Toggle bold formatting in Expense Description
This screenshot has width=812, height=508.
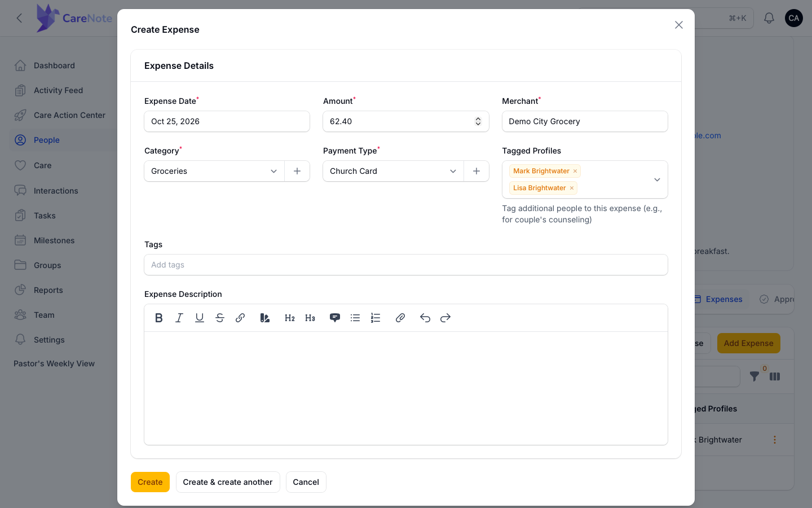pos(159,318)
